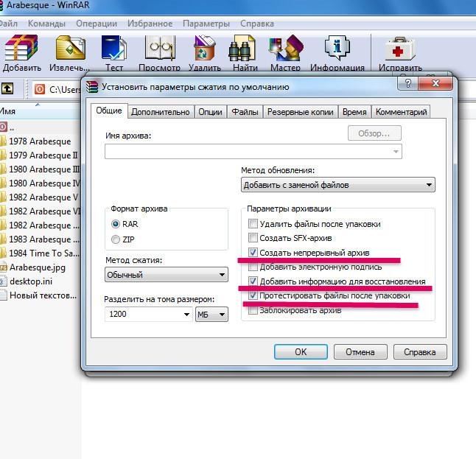Click the dialog help question mark button
This screenshot has width=476, height=459.
(407, 83)
